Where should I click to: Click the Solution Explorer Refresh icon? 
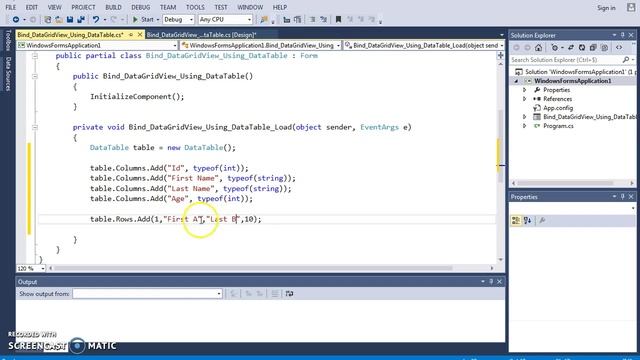[582, 48]
